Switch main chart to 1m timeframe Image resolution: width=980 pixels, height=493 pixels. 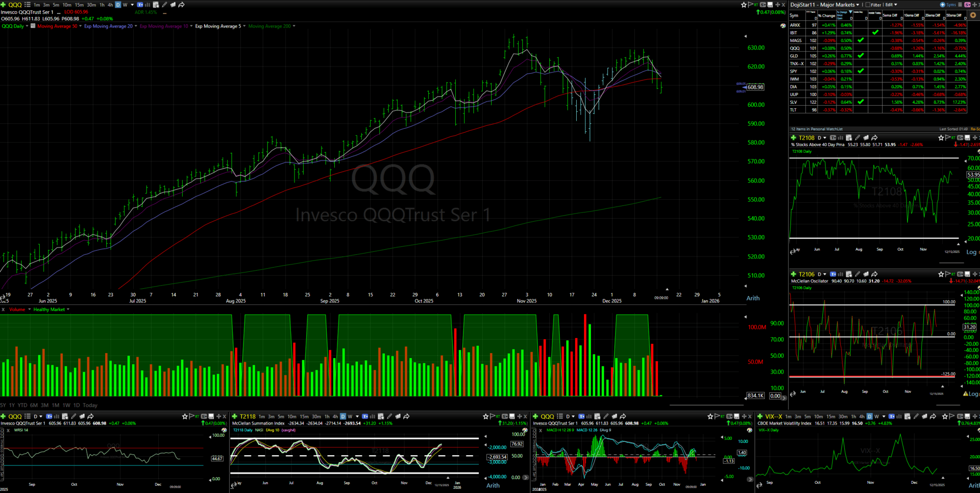37,5
